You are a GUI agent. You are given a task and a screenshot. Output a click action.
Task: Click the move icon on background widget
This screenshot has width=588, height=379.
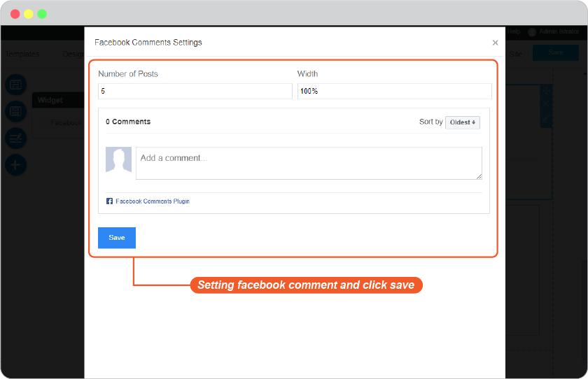coord(546,90)
